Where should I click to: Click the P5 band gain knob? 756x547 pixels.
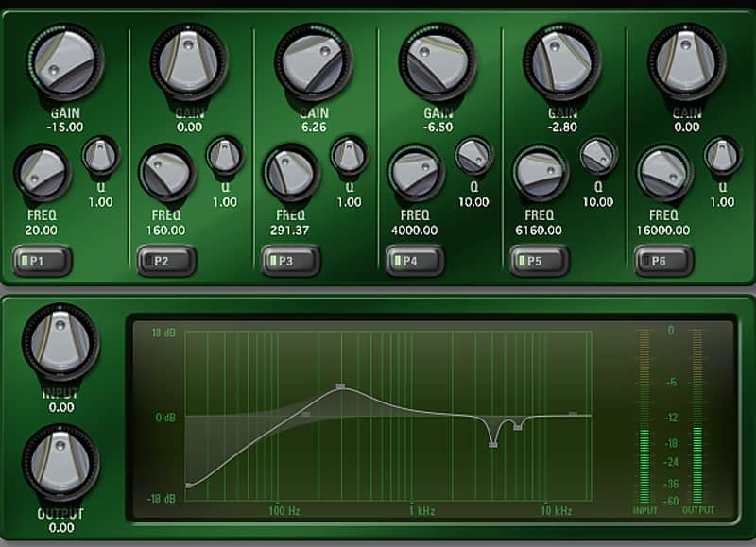point(562,61)
